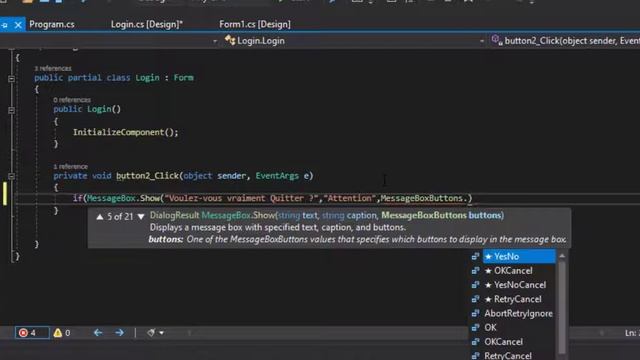The height and width of the screenshot is (360, 640).
Task: Click the 'public Login()' constructor declaration
Action: [x=87, y=109]
